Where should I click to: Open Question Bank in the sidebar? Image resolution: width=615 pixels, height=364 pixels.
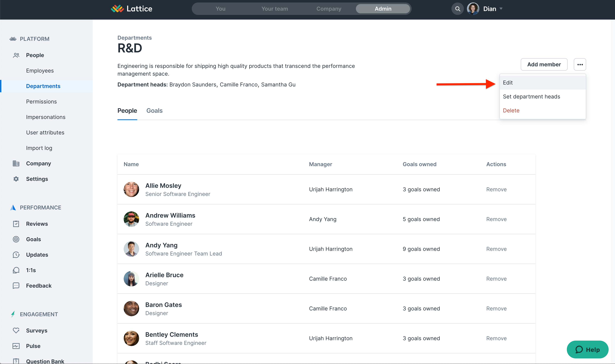tap(45, 361)
